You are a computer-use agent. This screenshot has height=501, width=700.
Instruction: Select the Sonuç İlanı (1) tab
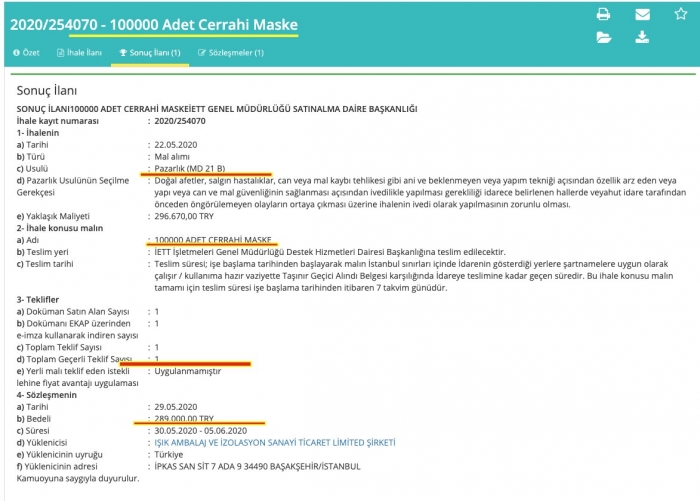[x=150, y=52]
